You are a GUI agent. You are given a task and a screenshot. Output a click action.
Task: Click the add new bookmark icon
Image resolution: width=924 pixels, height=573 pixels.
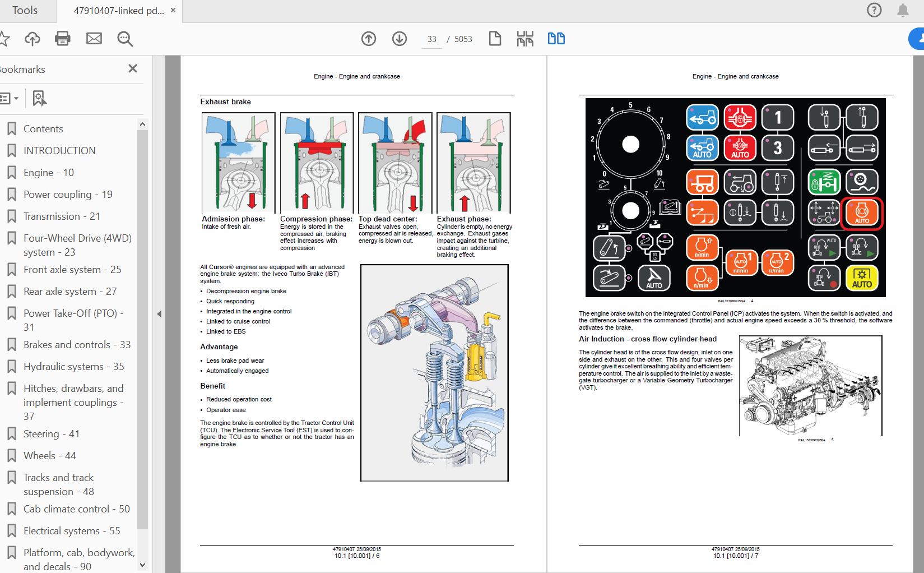[39, 99]
